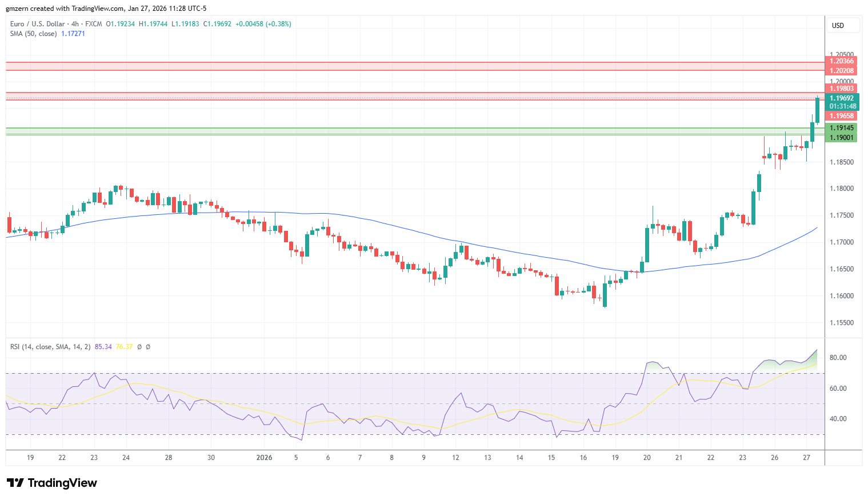This screenshot has width=868, height=500.
Task: Click the 26 date label on time axis
Action: point(774,458)
